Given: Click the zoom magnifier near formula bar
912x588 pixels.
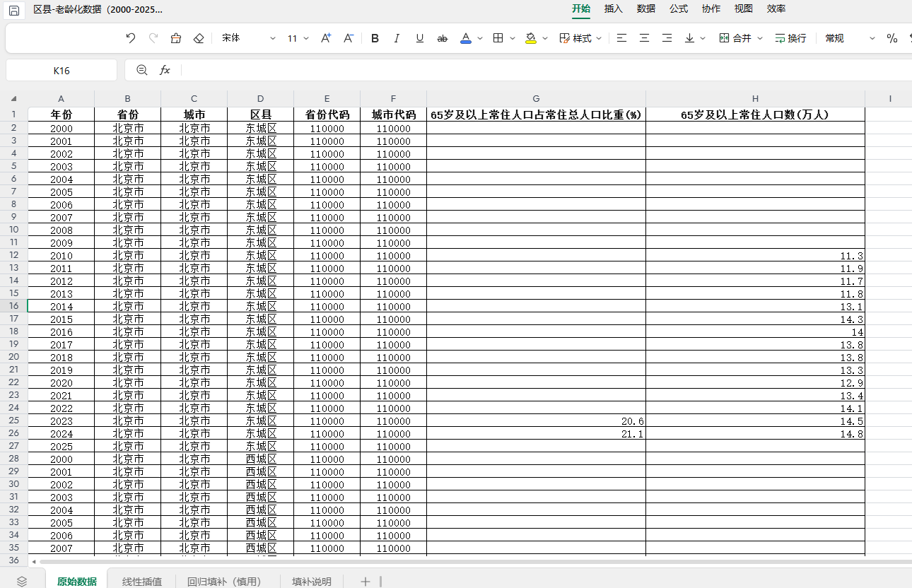Looking at the screenshot, I should 142,70.
